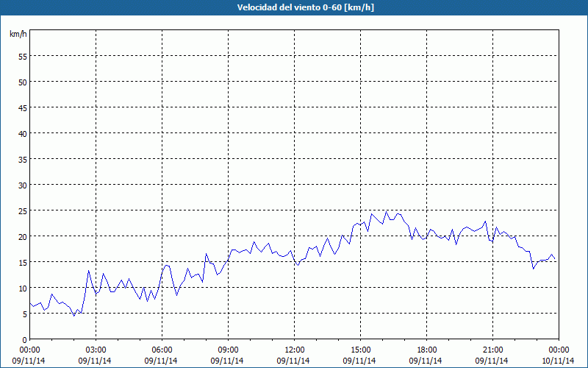The height and width of the screenshot is (368, 588).
Task: Click the "km/h" axis unit label
Action: (x=18, y=34)
